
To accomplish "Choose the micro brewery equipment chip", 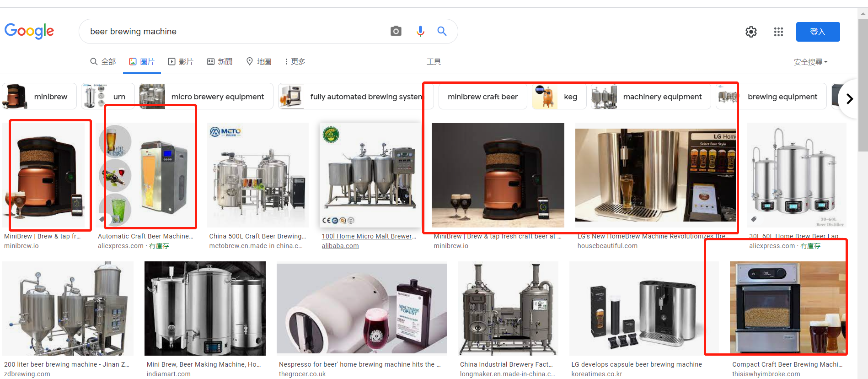I will click(206, 96).
